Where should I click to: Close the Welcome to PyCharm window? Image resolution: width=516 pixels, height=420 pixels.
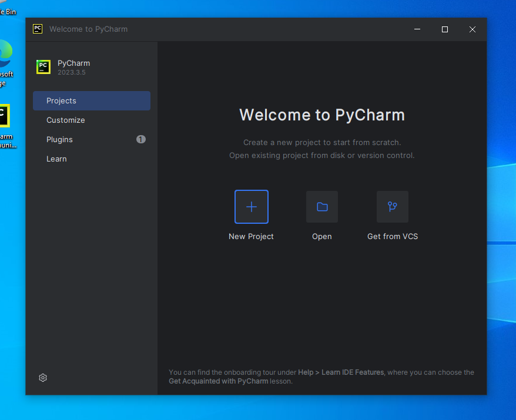click(472, 29)
